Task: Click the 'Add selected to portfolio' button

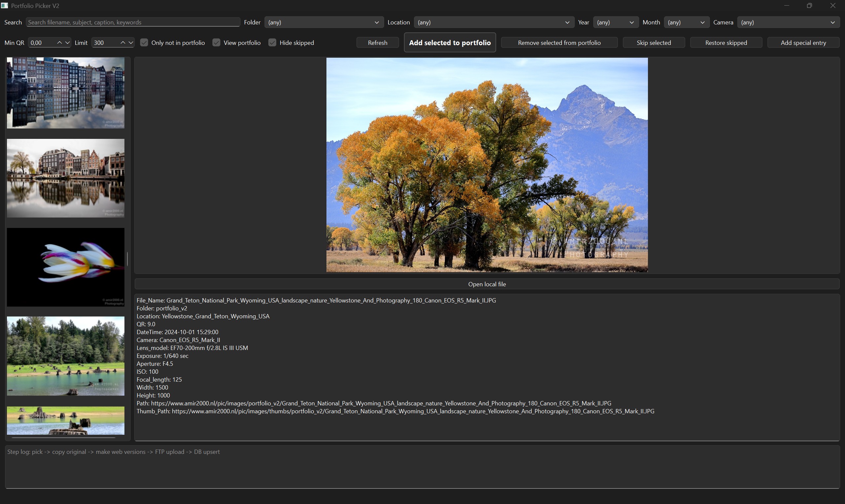Action: [x=450, y=43]
